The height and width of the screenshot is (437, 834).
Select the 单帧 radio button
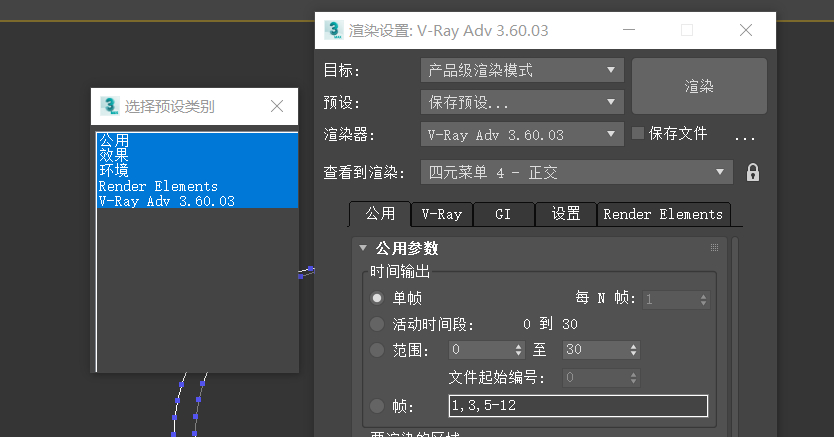pyautogui.click(x=377, y=298)
